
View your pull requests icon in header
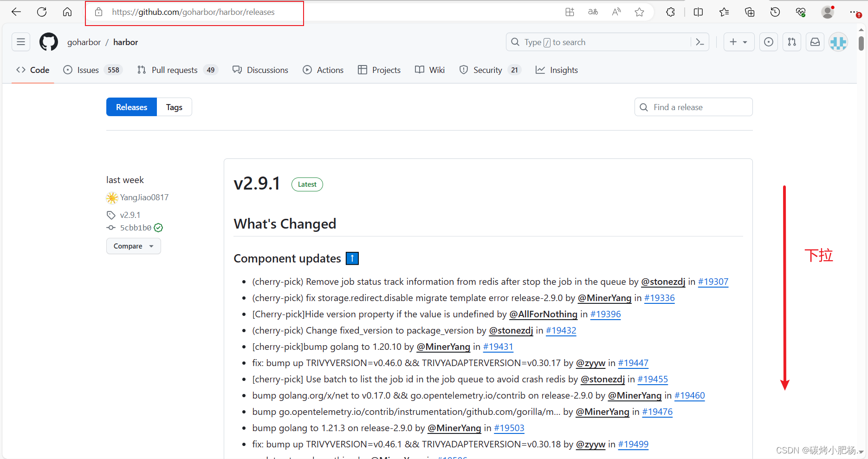pyautogui.click(x=792, y=42)
